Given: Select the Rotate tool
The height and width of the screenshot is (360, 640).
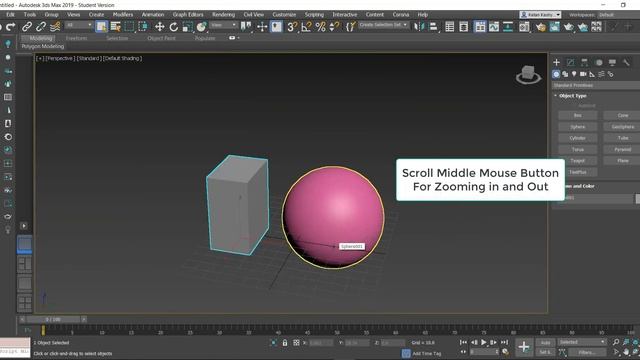Looking at the screenshot, I should pos(173,27).
